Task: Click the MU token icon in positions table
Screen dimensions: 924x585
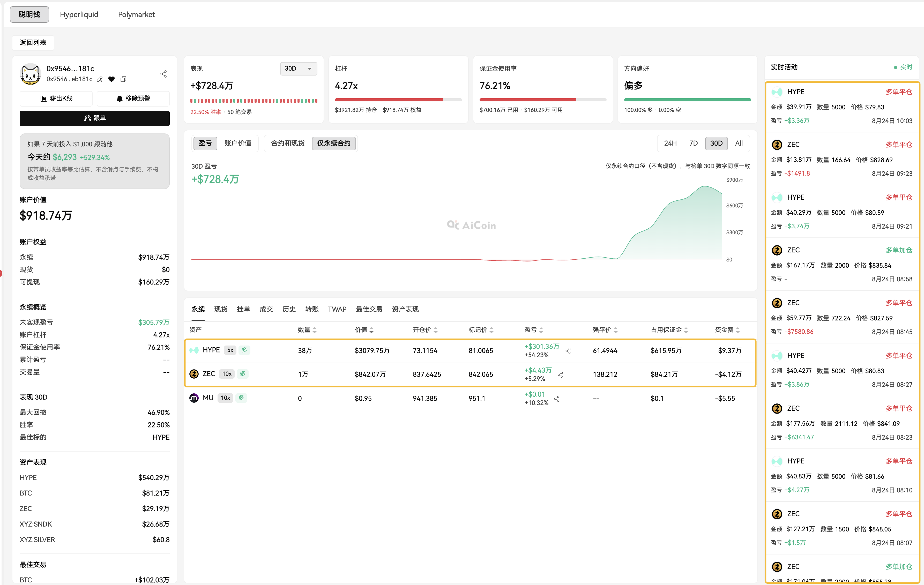Action: [x=194, y=398]
